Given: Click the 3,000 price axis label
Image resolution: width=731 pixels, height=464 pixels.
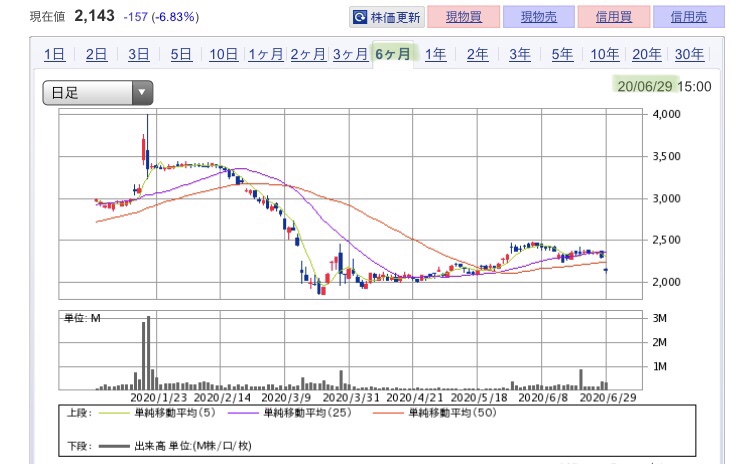Looking at the screenshot, I should click(666, 198).
